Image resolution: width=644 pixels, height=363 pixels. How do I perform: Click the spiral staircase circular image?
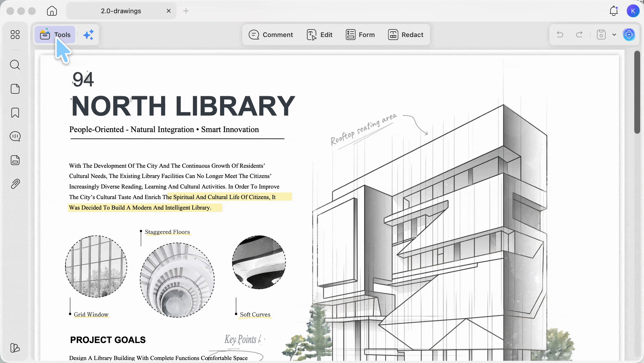pyautogui.click(x=177, y=280)
